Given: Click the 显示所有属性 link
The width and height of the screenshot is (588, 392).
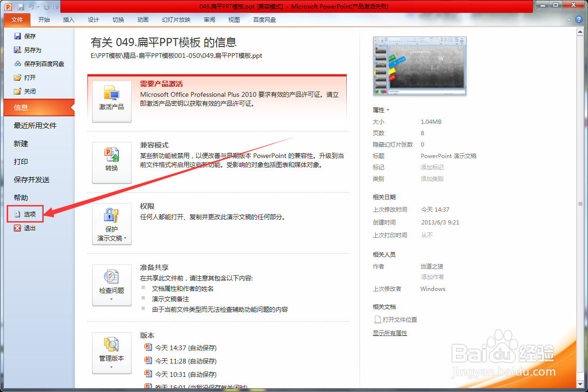Looking at the screenshot, I should [x=390, y=333].
